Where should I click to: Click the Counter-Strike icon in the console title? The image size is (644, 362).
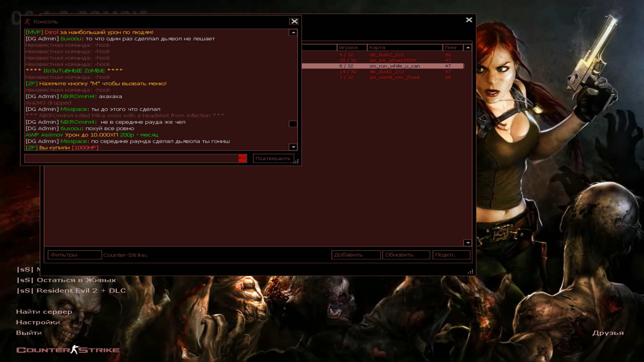[27, 21]
